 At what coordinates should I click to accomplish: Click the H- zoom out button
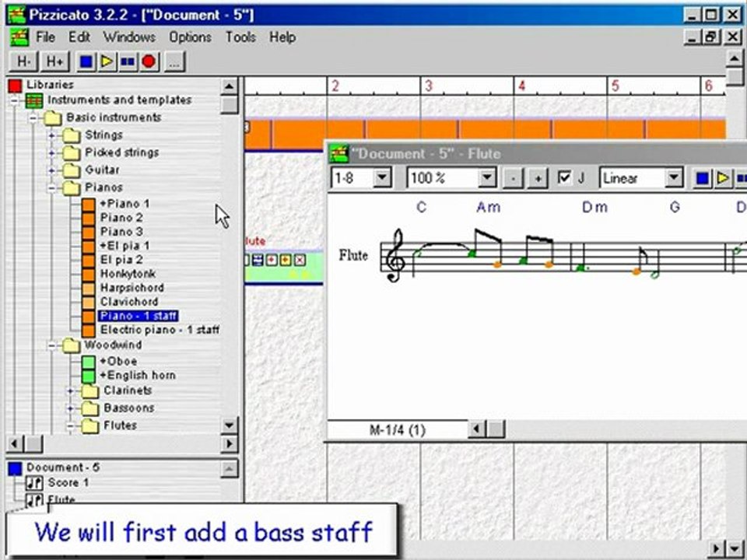coord(24,61)
